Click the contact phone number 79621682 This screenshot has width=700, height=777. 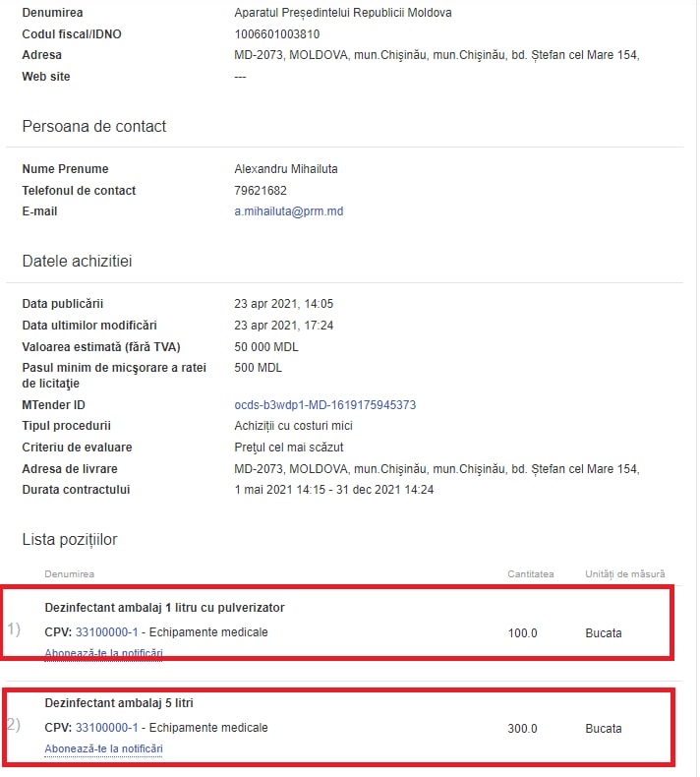(x=261, y=191)
